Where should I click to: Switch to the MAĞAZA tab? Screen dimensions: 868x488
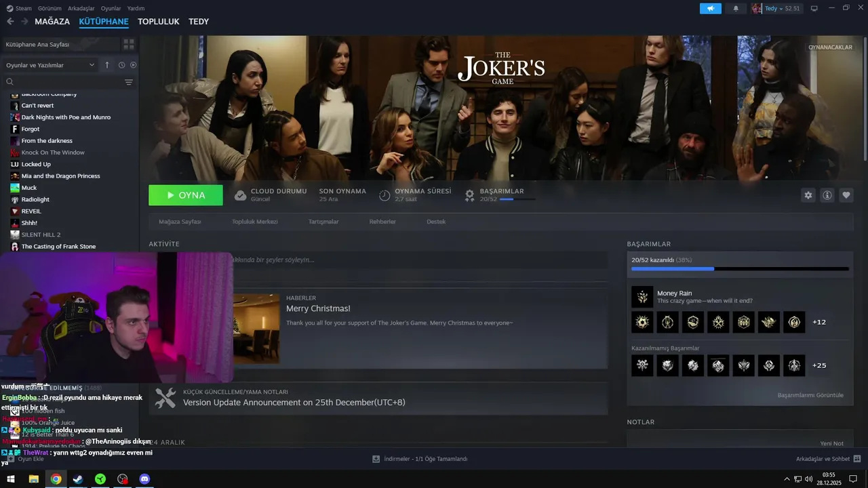coord(52,22)
